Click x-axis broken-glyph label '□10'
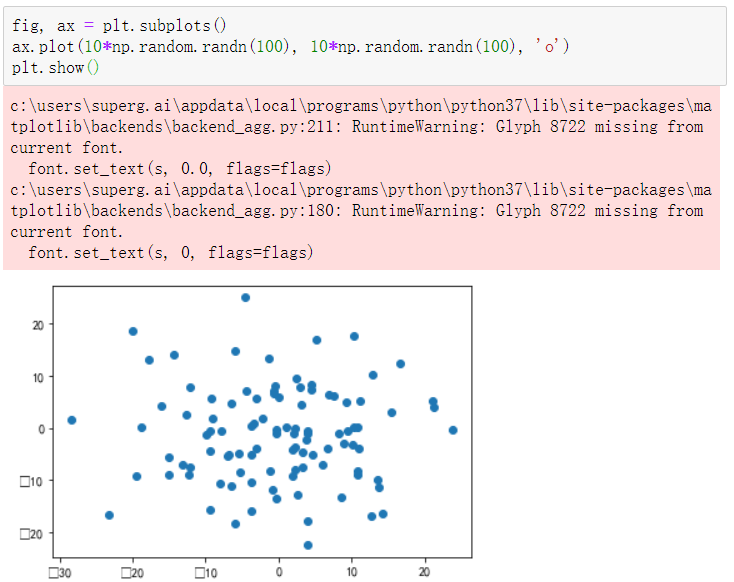This screenshot has width=734, height=582. (206, 573)
